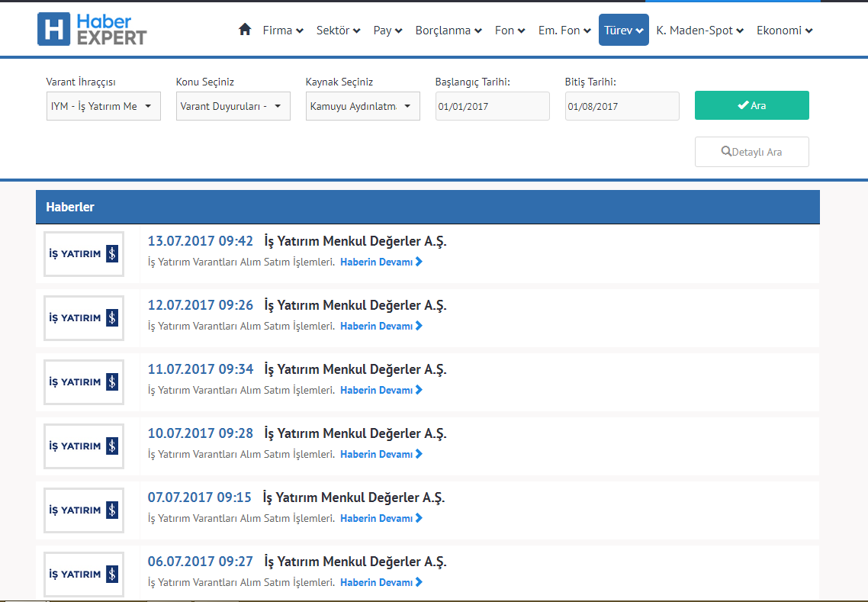The width and height of the screenshot is (868, 602).
Task: Click Haberin Devamı for 13.07.2017 news
Action: tap(381, 262)
